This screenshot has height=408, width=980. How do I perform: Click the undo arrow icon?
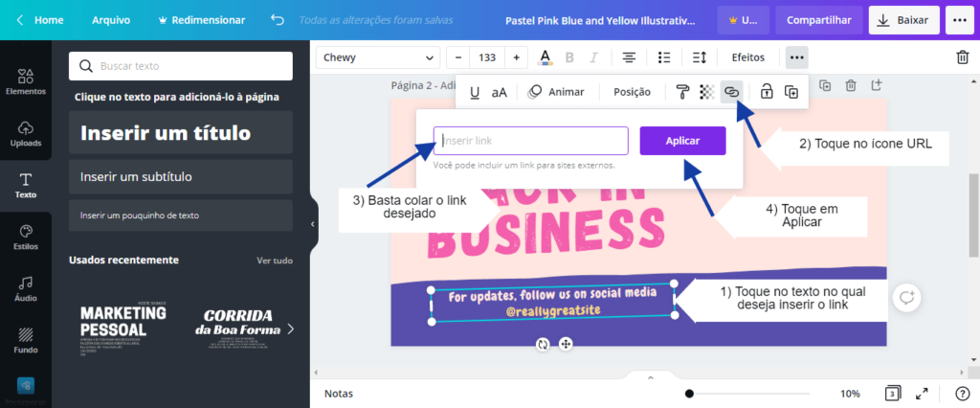pyautogui.click(x=278, y=20)
